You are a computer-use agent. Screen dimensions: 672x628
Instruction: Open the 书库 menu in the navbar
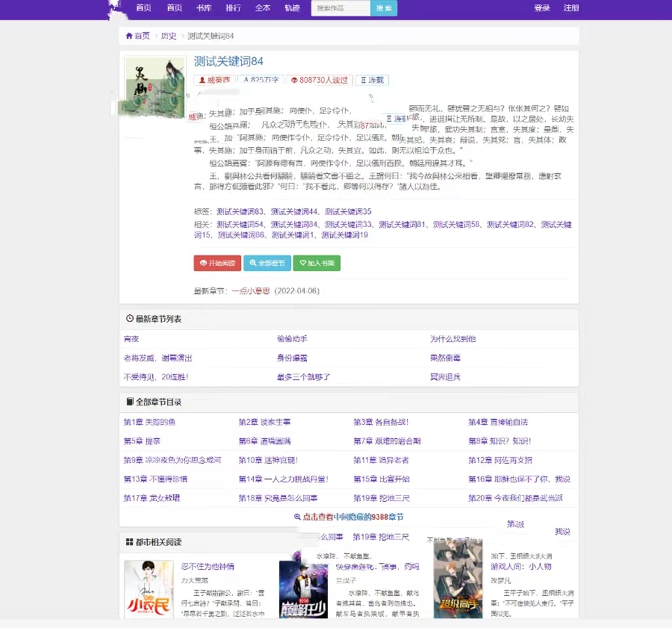pos(203,9)
